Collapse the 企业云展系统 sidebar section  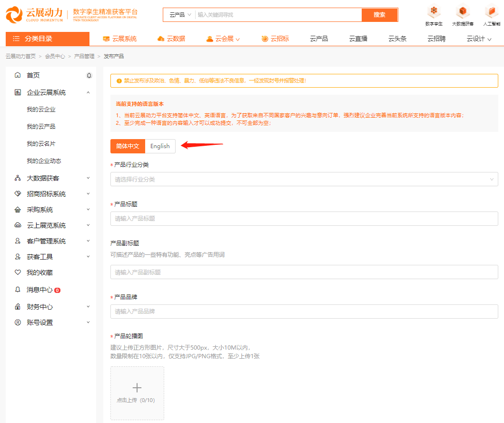pos(88,92)
